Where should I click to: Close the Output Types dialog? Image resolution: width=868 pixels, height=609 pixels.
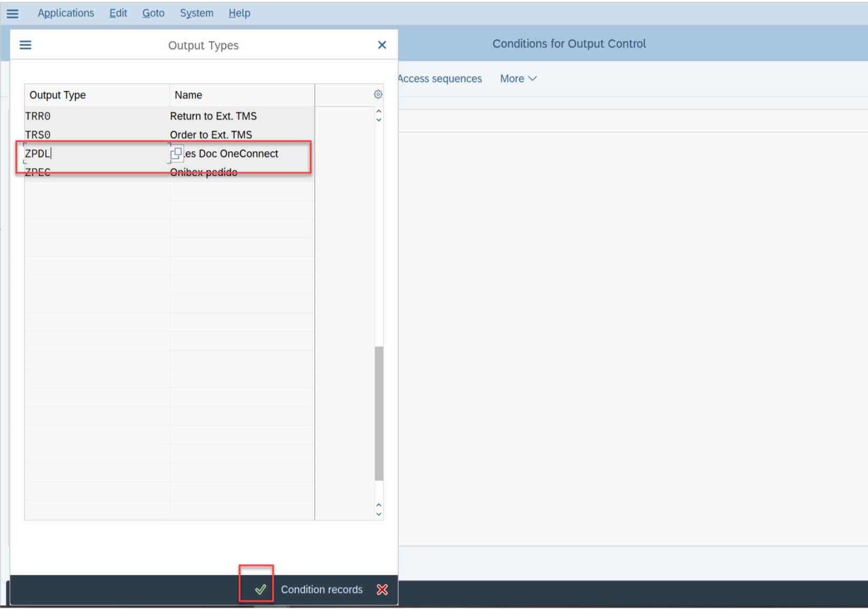(382, 45)
